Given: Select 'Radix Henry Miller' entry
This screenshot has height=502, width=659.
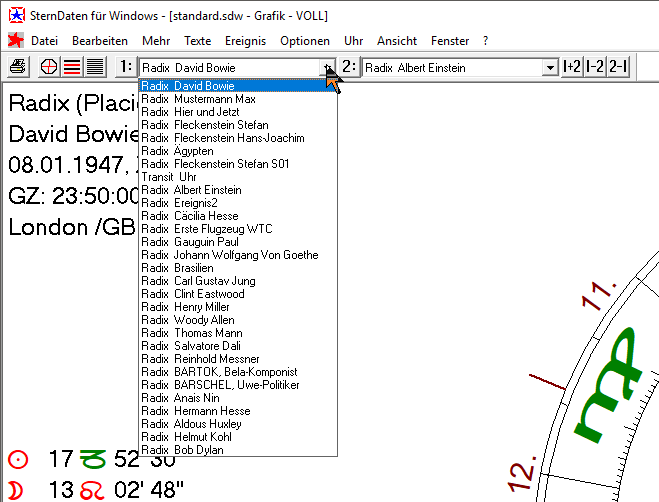Looking at the screenshot, I should (238, 307).
